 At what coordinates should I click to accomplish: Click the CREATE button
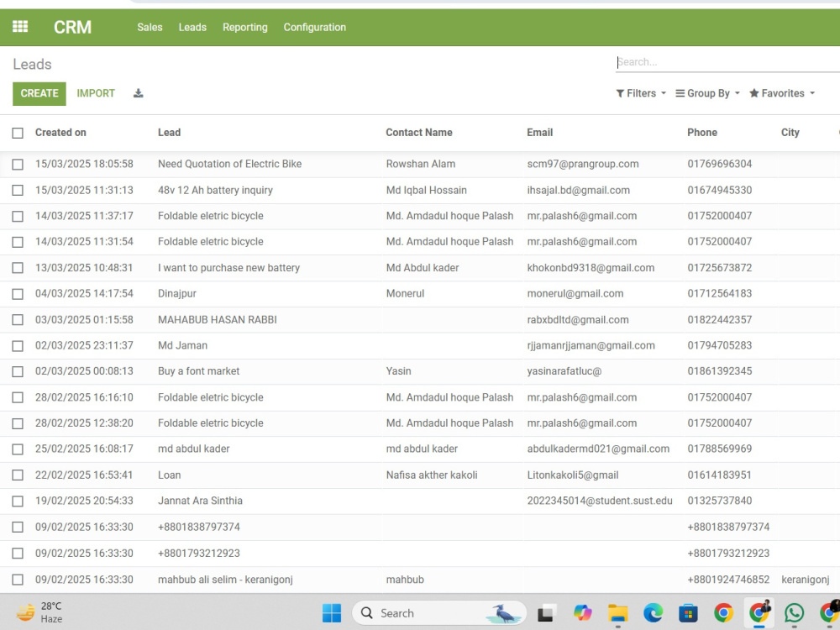(39, 93)
